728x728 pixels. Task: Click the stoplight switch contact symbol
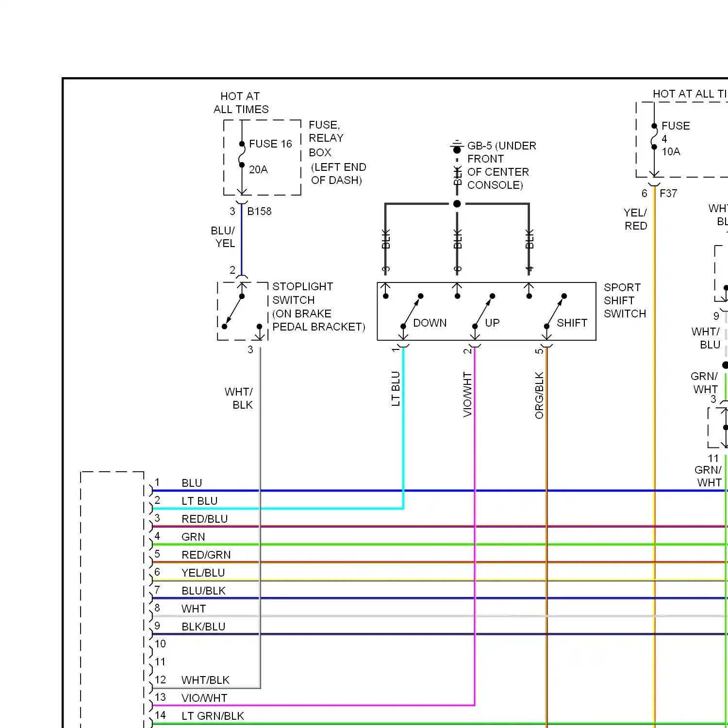pos(242,311)
